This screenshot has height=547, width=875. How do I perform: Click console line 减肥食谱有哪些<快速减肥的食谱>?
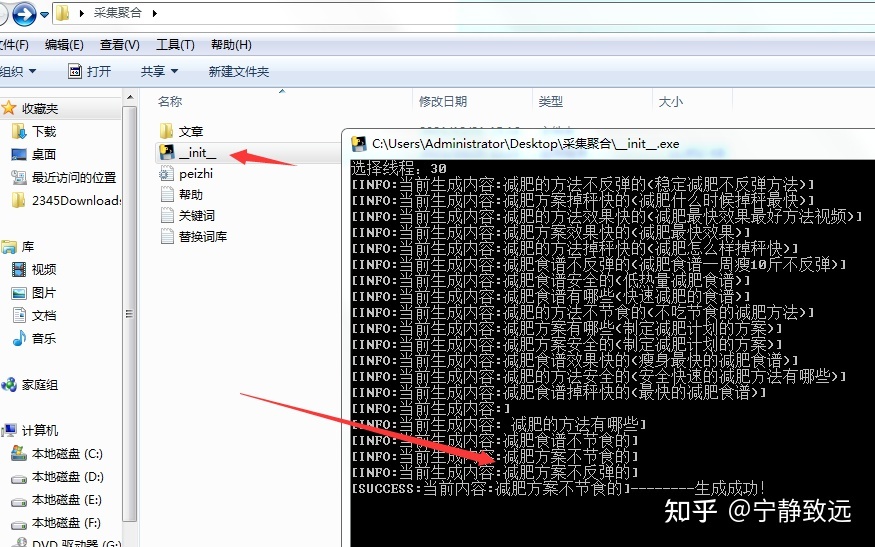(551, 296)
